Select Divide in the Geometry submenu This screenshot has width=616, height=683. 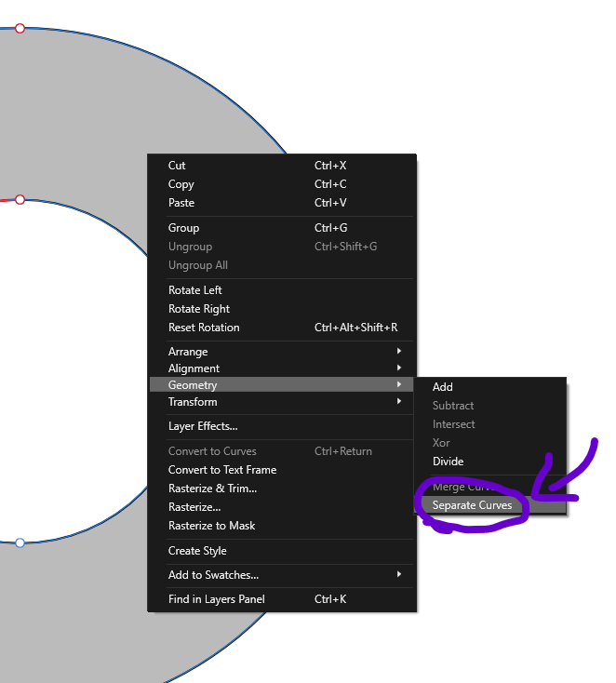click(x=448, y=462)
